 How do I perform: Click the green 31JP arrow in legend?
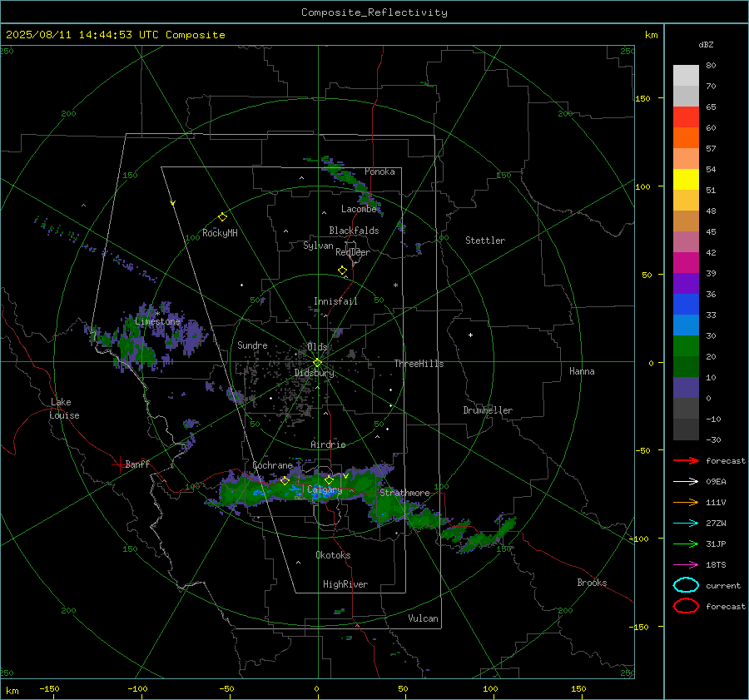pyautogui.click(x=686, y=544)
